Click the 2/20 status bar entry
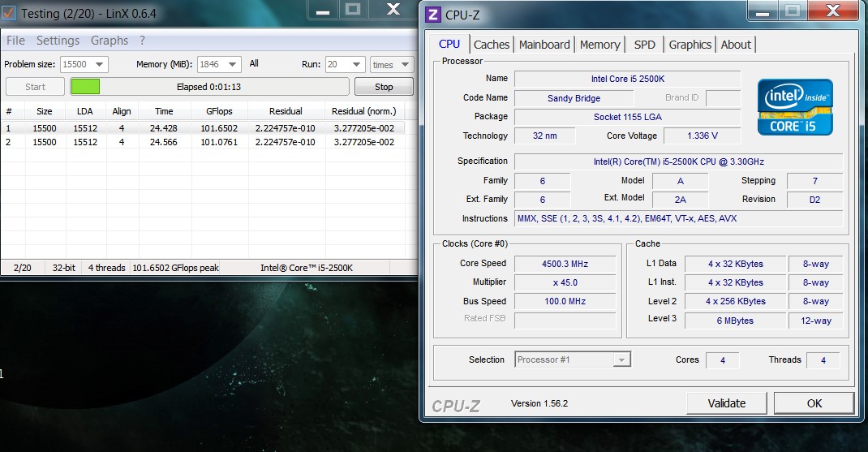 coord(22,268)
